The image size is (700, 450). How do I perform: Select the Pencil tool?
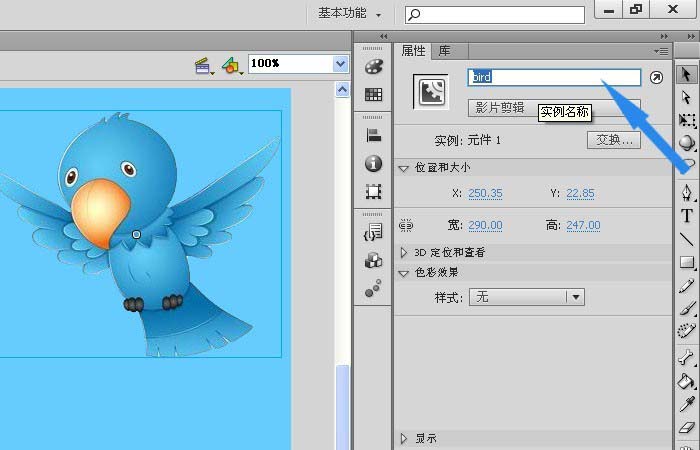point(687,286)
